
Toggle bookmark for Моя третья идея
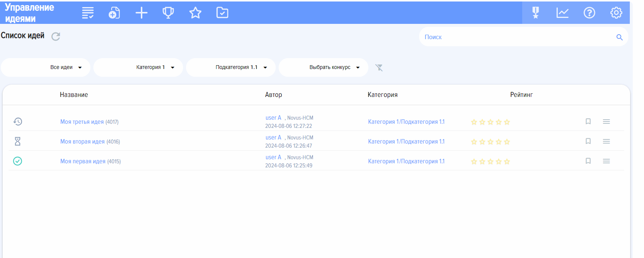coord(588,122)
